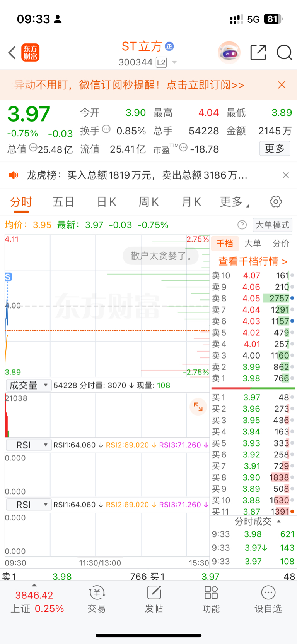Tap the 散户太贪婪了 comment bubble
The height and width of the screenshot is (644, 297).
click(x=161, y=256)
